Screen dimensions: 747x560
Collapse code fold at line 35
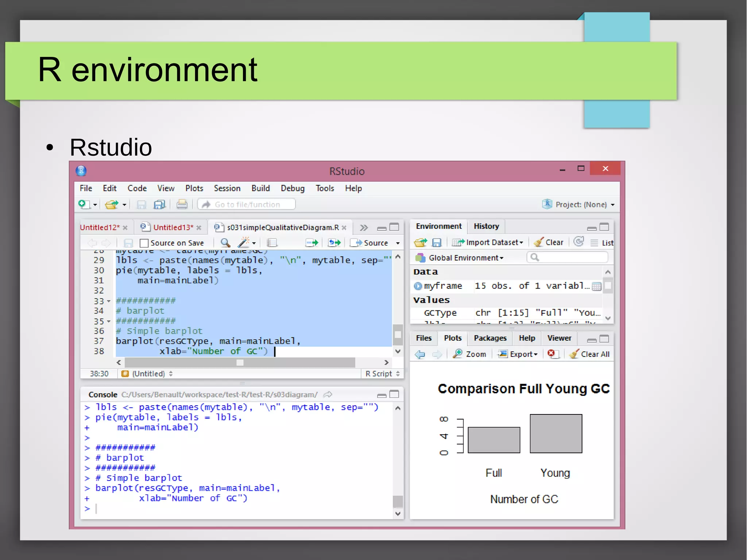tap(109, 322)
